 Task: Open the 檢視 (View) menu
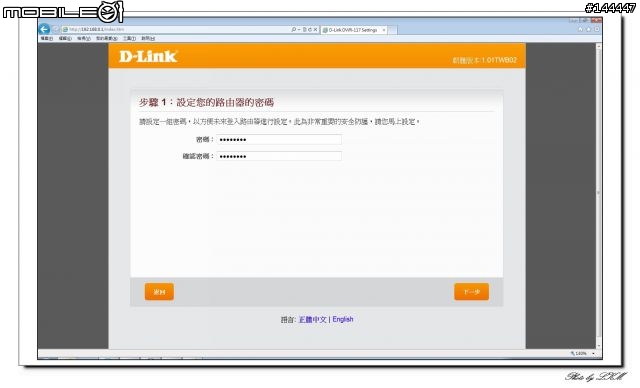pos(84,38)
